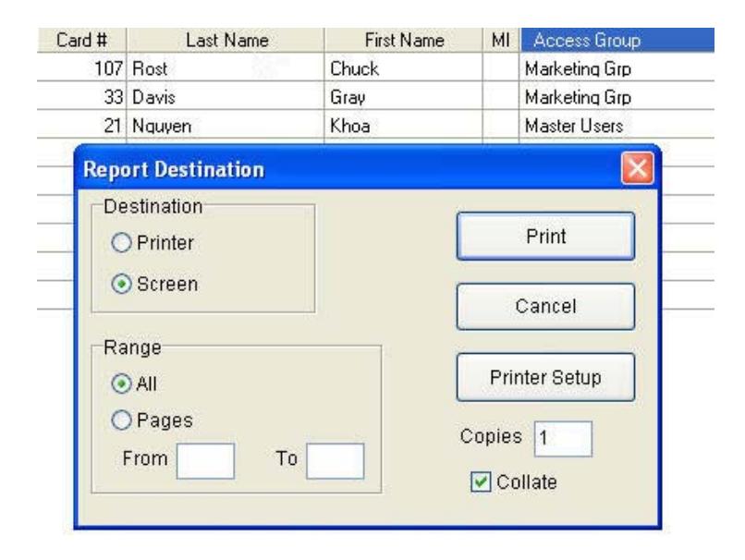The image size is (745, 560).
Task: Sort by the Last Name column header
Action: coord(226,40)
